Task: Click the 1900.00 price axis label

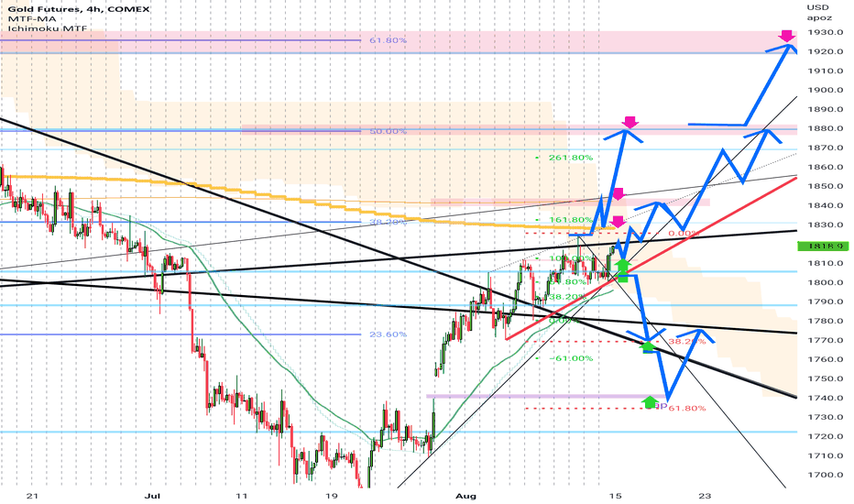Action: point(825,90)
